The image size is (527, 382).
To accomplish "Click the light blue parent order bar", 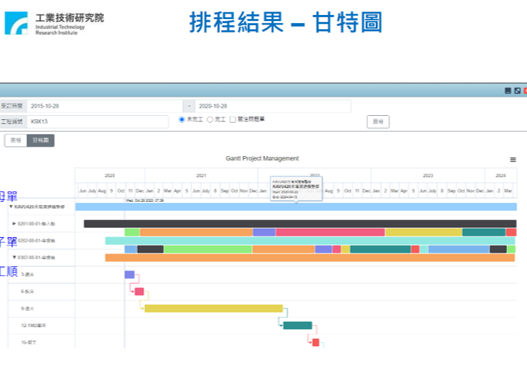I will (296, 207).
